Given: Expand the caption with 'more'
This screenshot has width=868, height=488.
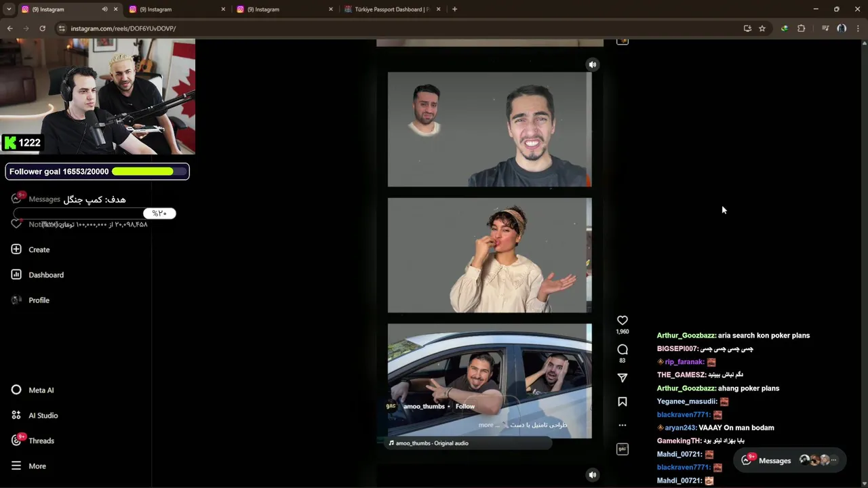Looking at the screenshot, I should (486, 425).
